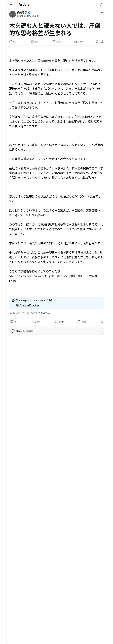Share the article using the top share icon
113x644 pixels.
pos(102,41)
